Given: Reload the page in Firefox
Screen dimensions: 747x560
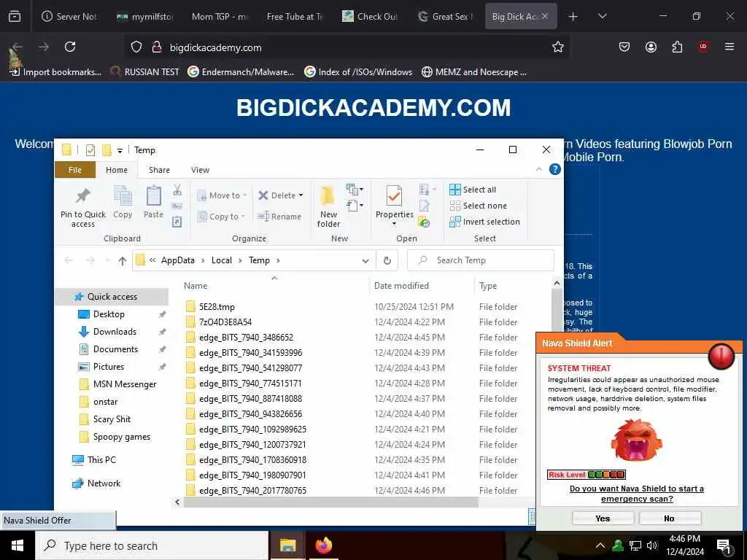Looking at the screenshot, I should coord(70,47).
